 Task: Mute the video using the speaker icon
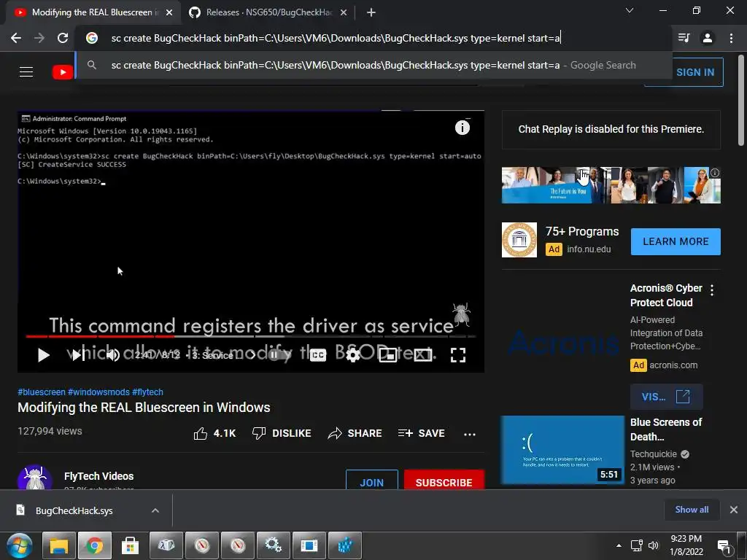[x=113, y=355]
